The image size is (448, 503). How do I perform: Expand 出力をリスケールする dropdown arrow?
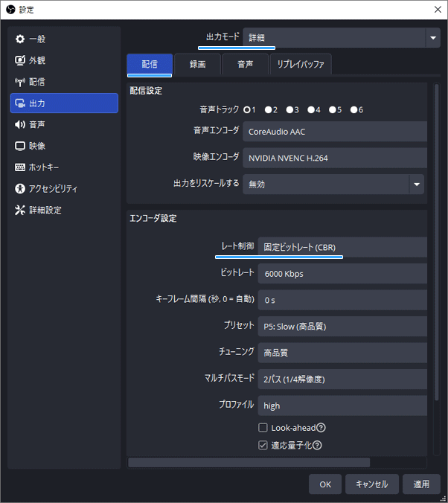pyautogui.click(x=417, y=185)
